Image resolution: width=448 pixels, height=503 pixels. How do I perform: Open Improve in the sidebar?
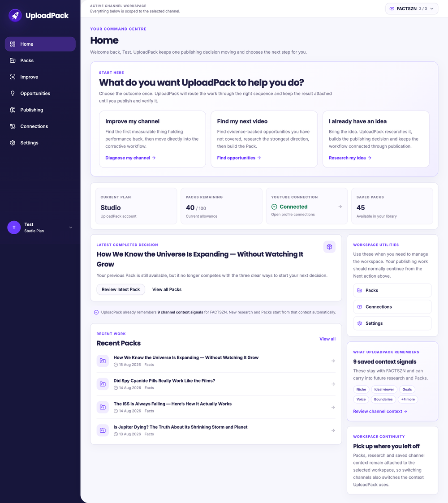(40, 77)
